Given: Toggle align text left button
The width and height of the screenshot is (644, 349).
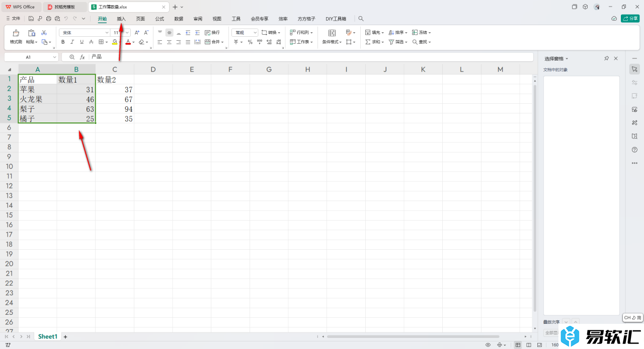Looking at the screenshot, I should pyautogui.click(x=160, y=42).
